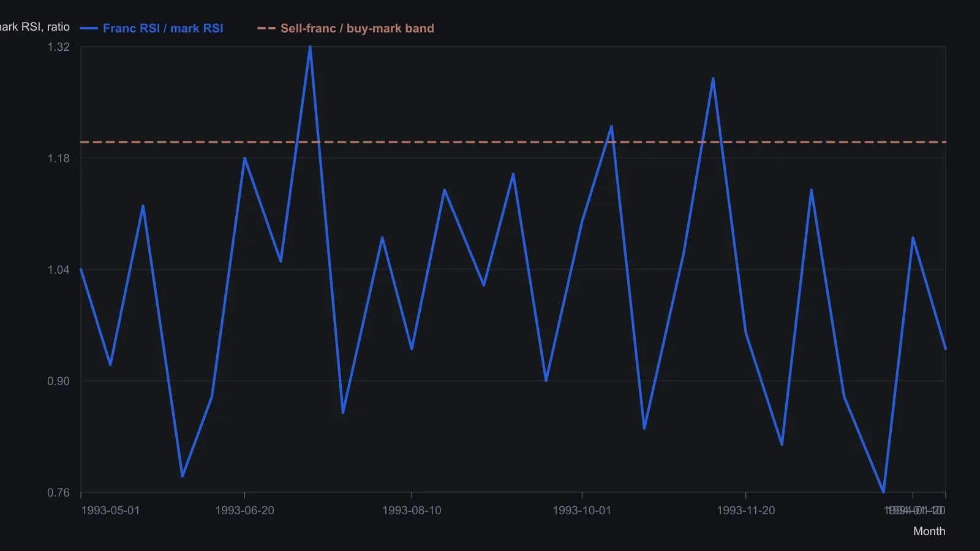Click the Month axis title
Image resolution: width=980 pixels, height=551 pixels.
[x=929, y=531]
